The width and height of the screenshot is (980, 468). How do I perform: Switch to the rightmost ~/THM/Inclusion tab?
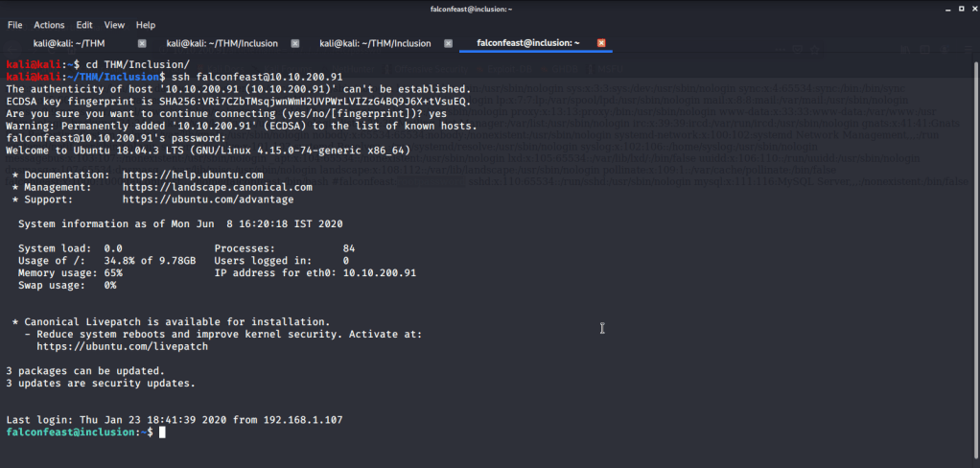pos(374,43)
